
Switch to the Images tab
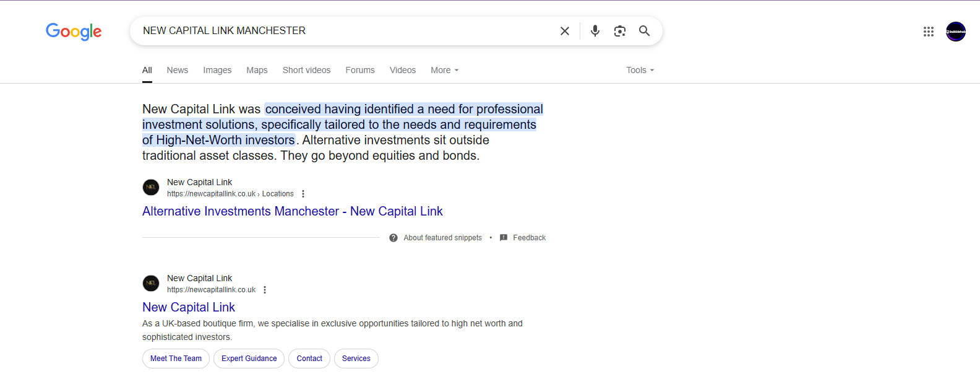click(217, 70)
